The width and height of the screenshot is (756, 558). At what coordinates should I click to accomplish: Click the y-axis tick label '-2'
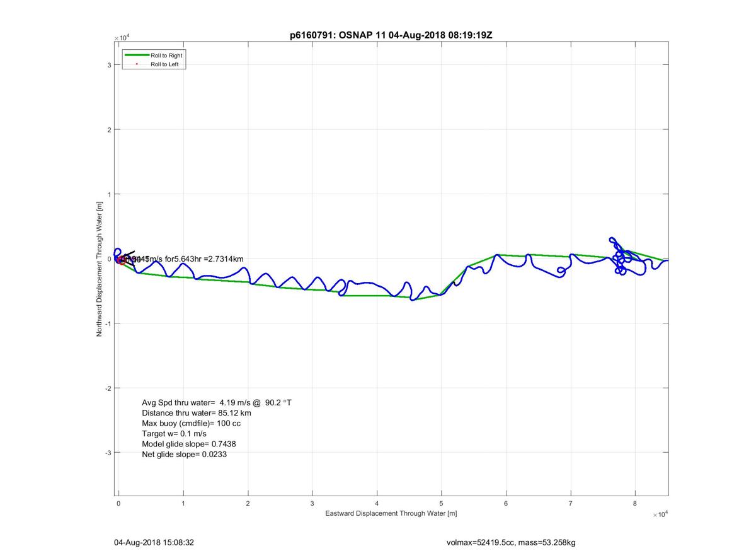[x=108, y=388]
